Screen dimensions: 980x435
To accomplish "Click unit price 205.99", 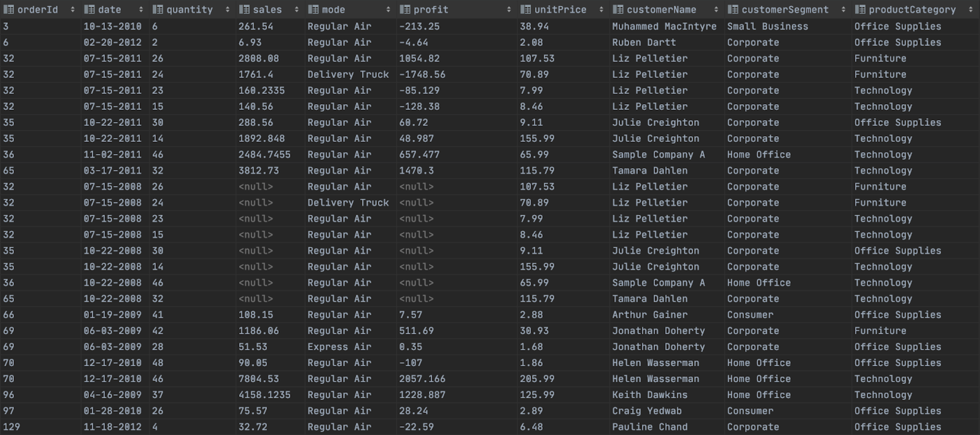I will [x=537, y=378].
